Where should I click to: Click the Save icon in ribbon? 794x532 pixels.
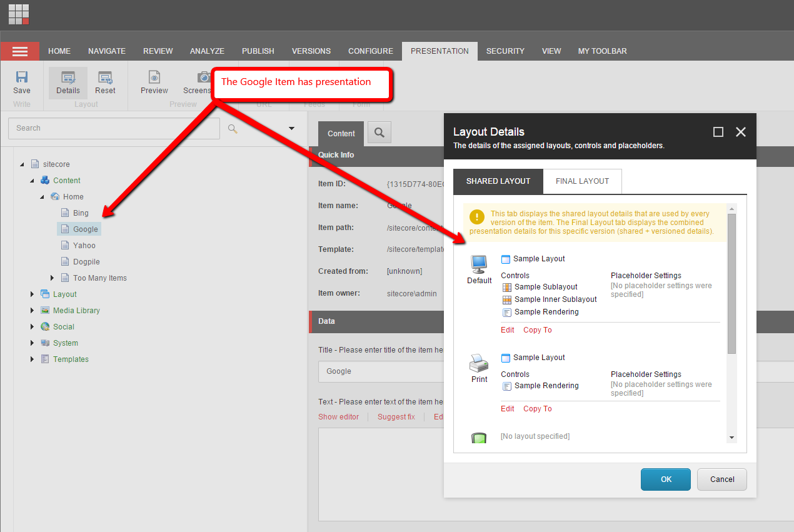click(x=22, y=78)
